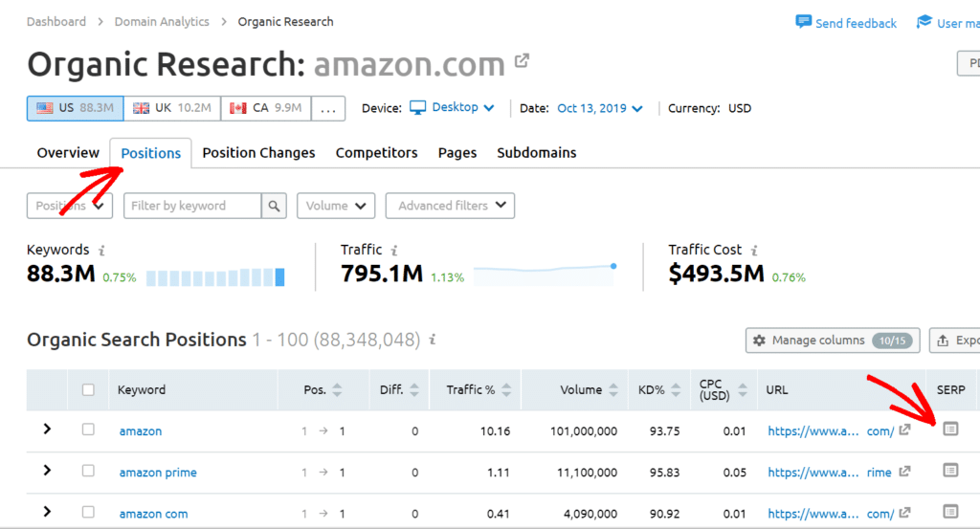Expand the amazon prime keyword row
The width and height of the screenshot is (980, 529).
point(47,471)
